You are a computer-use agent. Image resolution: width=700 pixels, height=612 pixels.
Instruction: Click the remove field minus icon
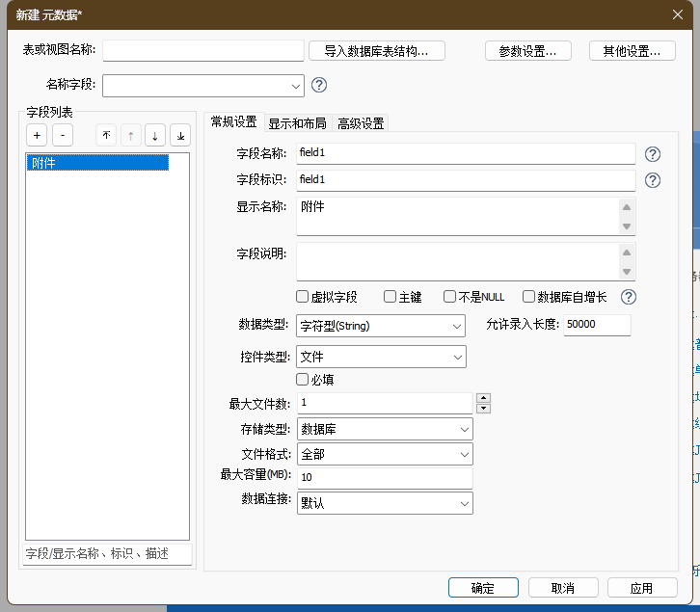click(x=61, y=136)
